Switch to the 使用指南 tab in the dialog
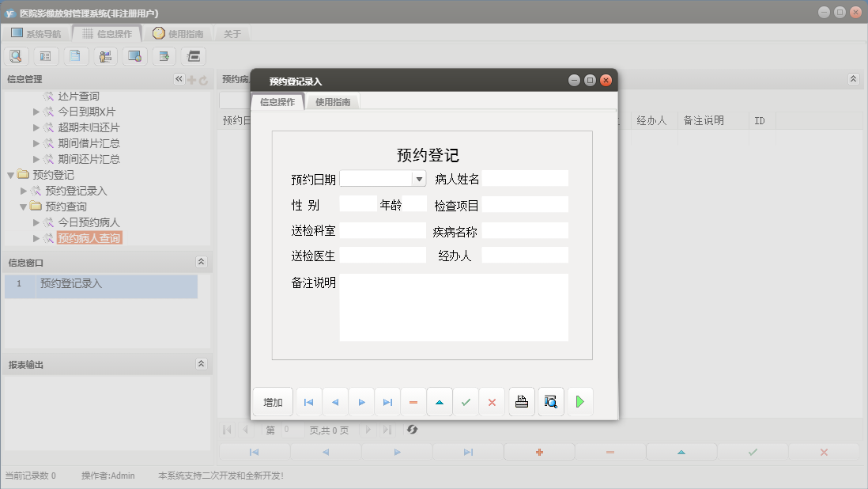 click(x=333, y=101)
